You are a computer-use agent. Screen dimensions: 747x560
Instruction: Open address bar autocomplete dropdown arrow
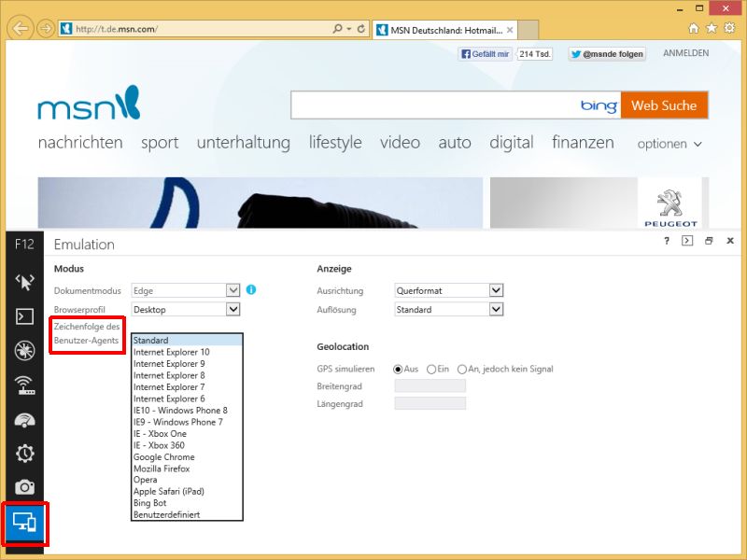point(349,29)
